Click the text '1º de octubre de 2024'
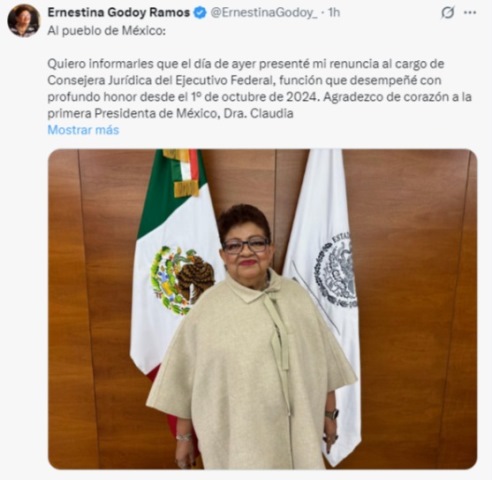The height and width of the screenshot is (480, 492). [x=253, y=97]
